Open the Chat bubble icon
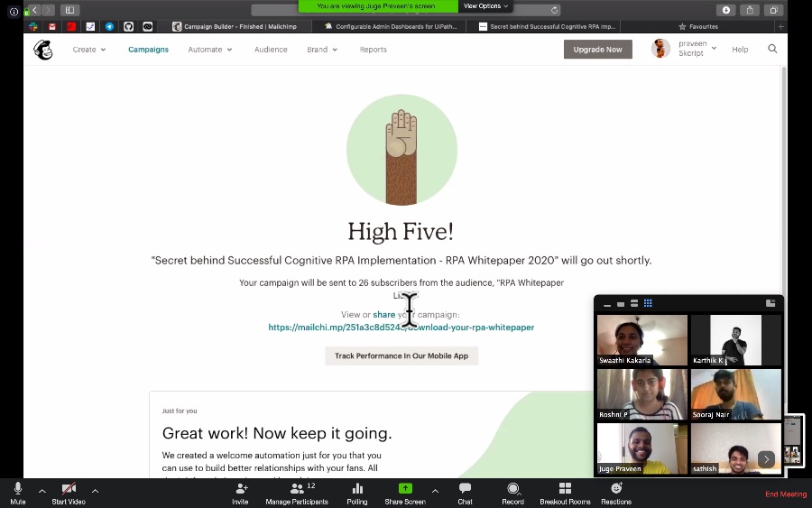This screenshot has width=812, height=508. click(465, 488)
